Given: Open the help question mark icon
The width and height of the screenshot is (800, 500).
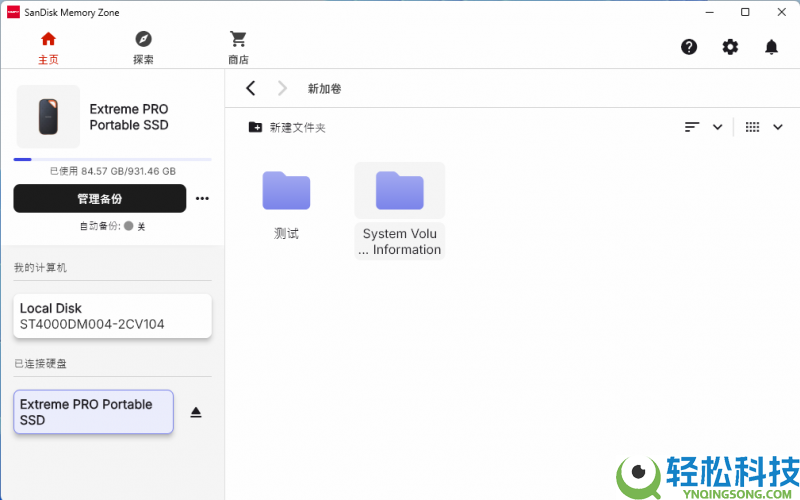Looking at the screenshot, I should tap(689, 47).
